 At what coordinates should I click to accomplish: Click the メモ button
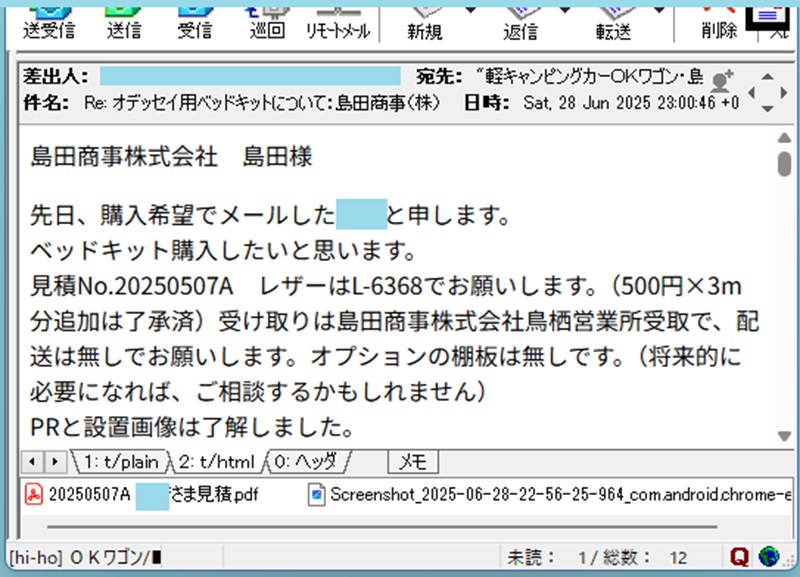pyautogui.click(x=413, y=462)
